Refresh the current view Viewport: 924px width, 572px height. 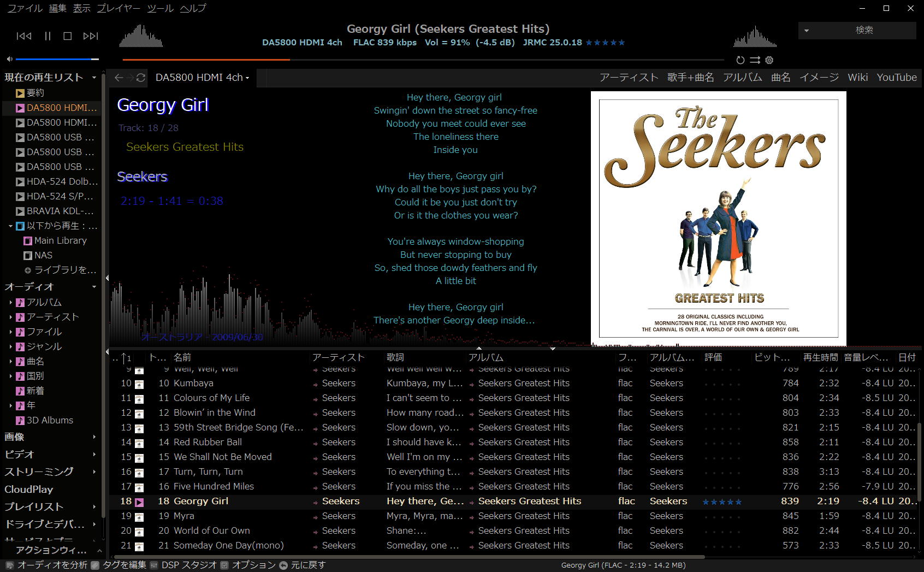141,78
